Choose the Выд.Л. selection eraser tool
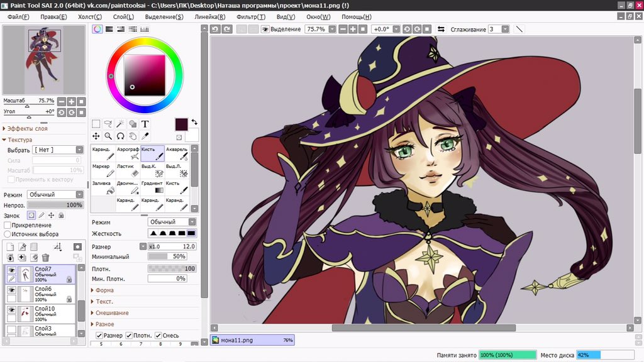644x362 pixels. point(177,170)
